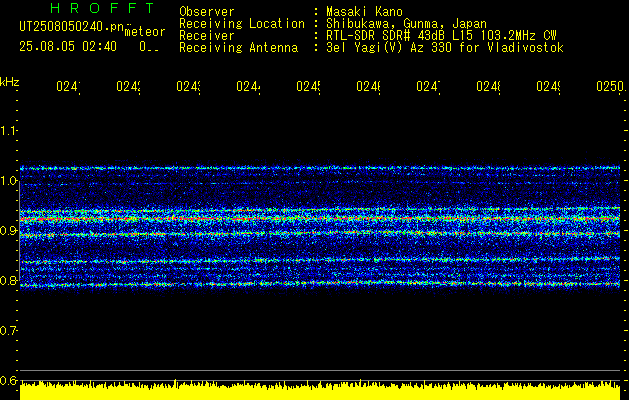This screenshot has height=400, width=629.
Task: Click the 0250 time marker
Action: click(611, 86)
